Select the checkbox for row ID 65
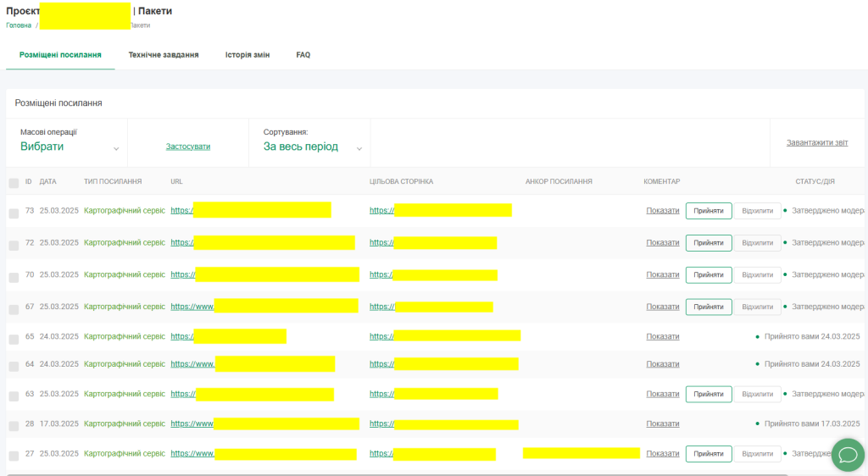868x476 pixels. click(x=14, y=338)
